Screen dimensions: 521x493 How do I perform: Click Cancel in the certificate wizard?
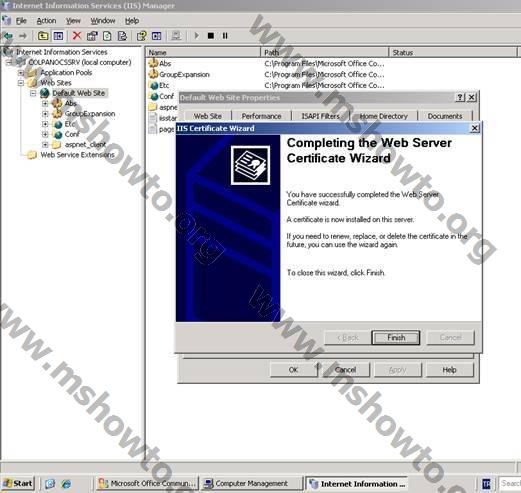click(450, 338)
